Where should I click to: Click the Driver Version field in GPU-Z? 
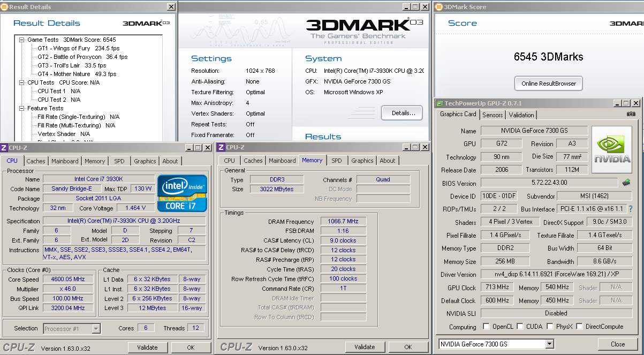pyautogui.click(x=556, y=275)
